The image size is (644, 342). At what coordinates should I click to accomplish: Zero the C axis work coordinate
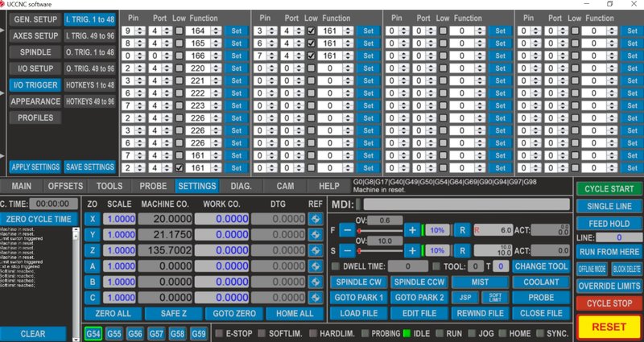(93, 298)
